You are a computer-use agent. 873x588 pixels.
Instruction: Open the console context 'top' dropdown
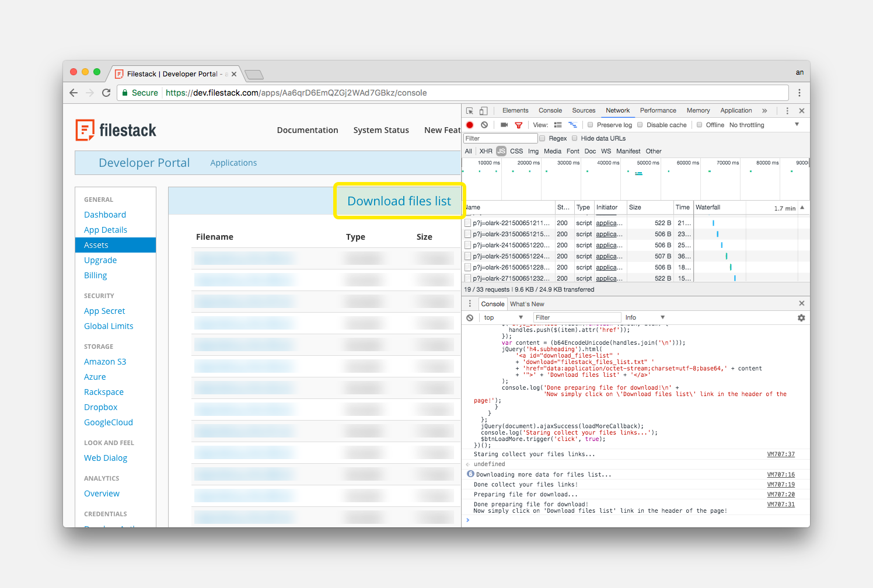point(503,317)
